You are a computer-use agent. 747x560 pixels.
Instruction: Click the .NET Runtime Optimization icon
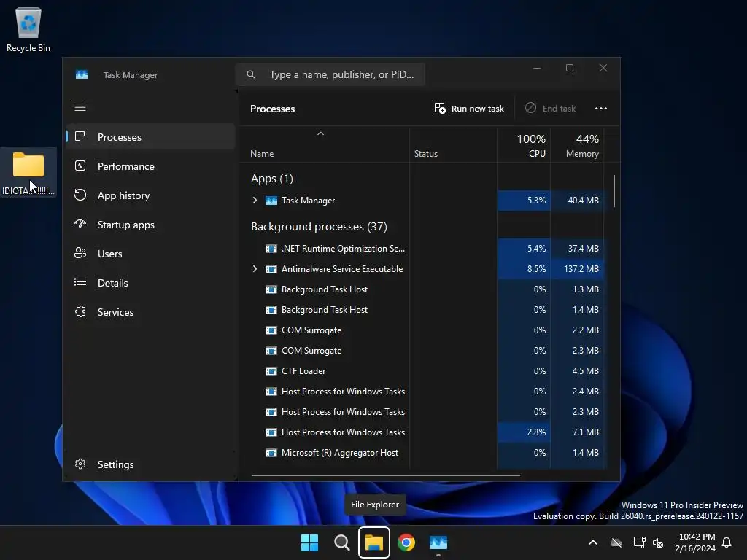271,249
